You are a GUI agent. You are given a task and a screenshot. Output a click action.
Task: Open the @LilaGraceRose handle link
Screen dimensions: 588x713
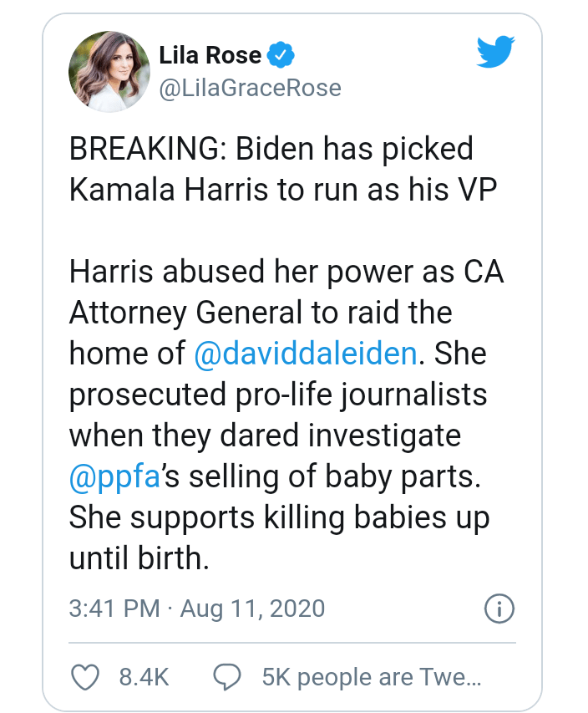coord(250,87)
